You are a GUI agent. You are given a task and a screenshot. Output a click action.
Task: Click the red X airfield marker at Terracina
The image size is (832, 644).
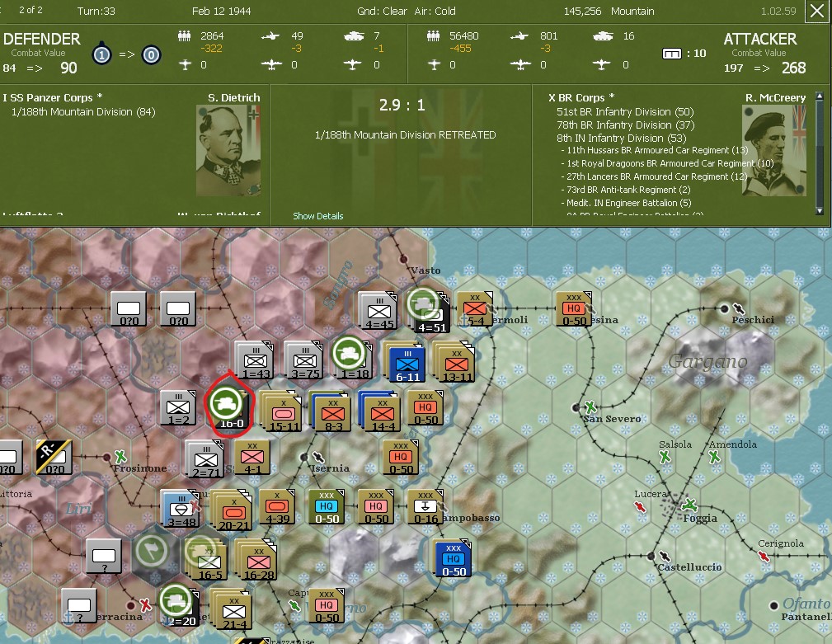145,604
